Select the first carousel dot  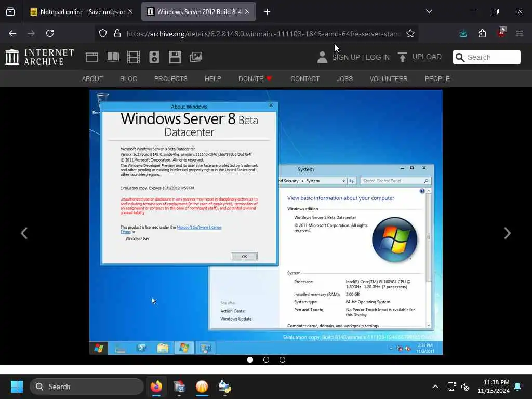pos(250,360)
